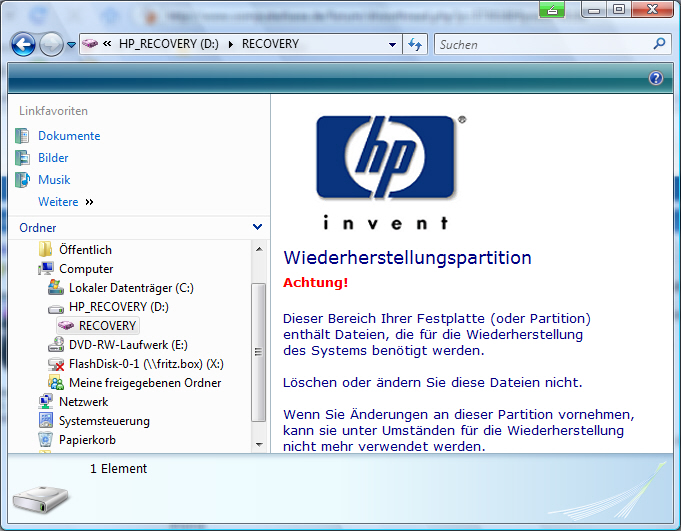Click folder tree scrollbar down arrow
This screenshot has height=531, width=681.
[x=259, y=445]
